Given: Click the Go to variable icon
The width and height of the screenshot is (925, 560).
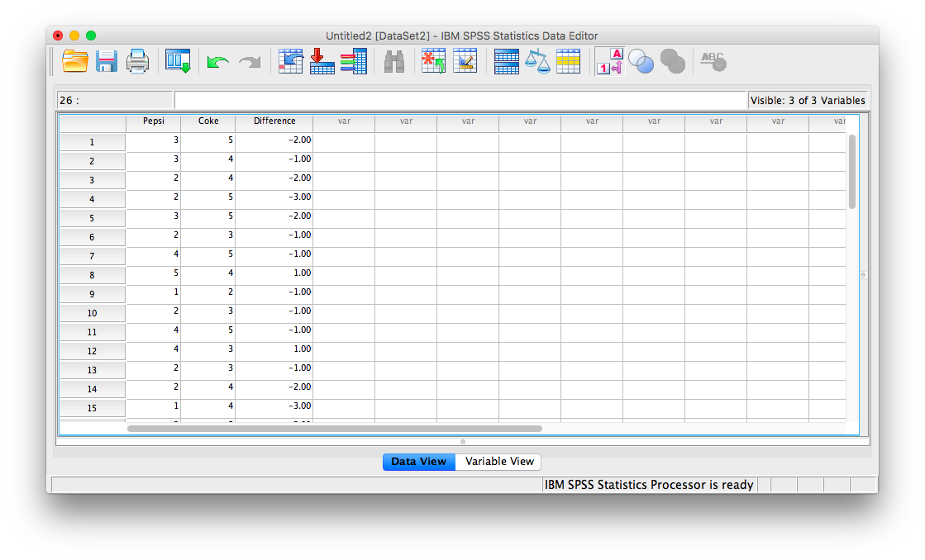Looking at the screenshot, I should click(x=322, y=62).
